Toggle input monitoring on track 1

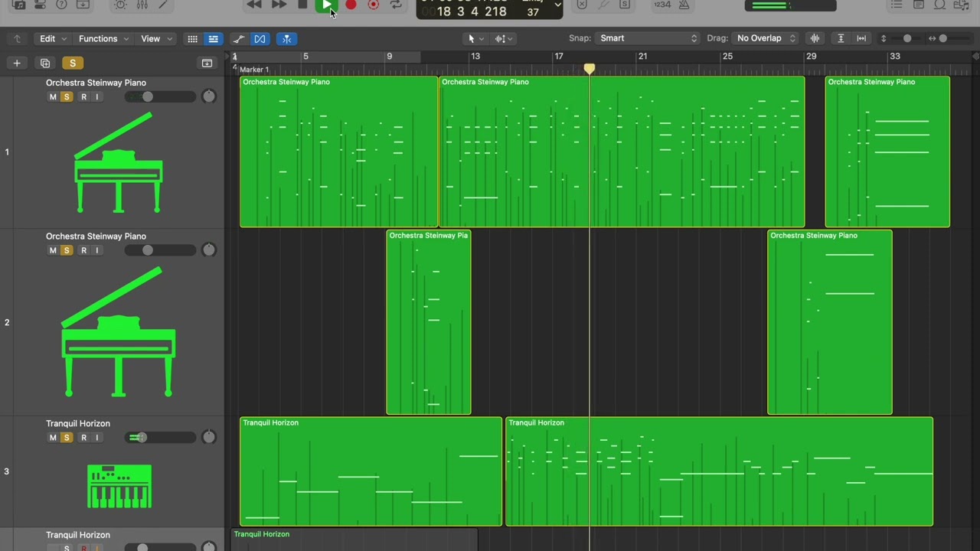pyautogui.click(x=97, y=96)
